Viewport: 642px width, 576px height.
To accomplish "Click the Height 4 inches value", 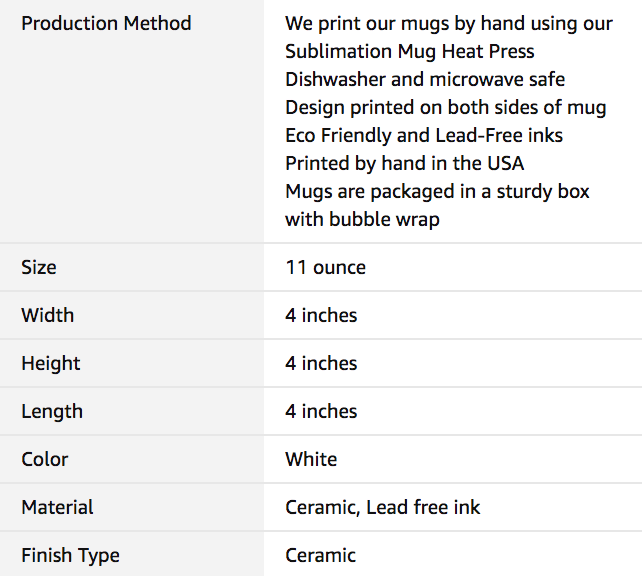I will (x=321, y=363).
